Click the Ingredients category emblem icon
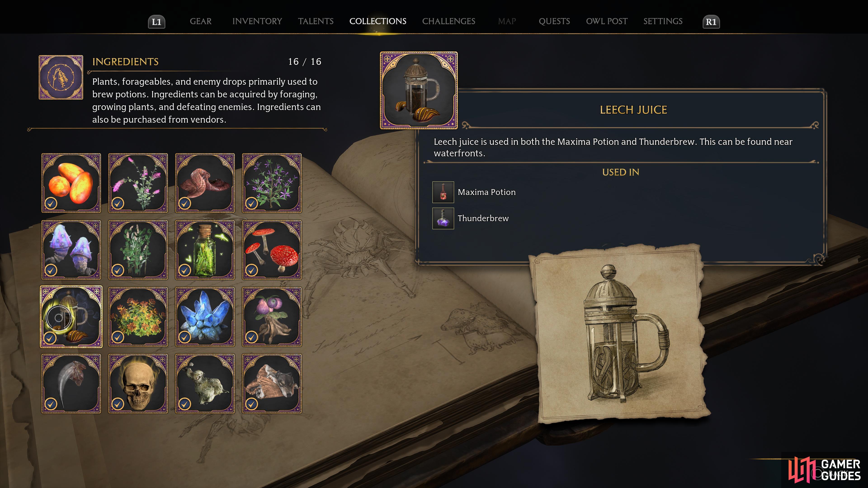Image resolution: width=868 pixels, height=488 pixels. click(x=61, y=77)
